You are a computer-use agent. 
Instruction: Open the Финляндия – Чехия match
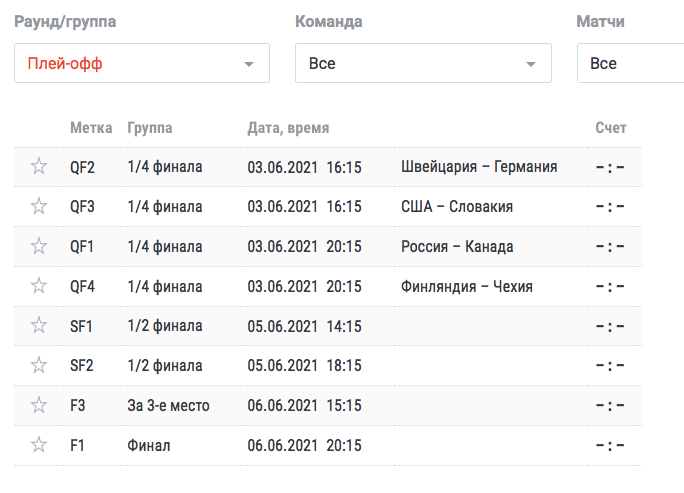click(467, 287)
